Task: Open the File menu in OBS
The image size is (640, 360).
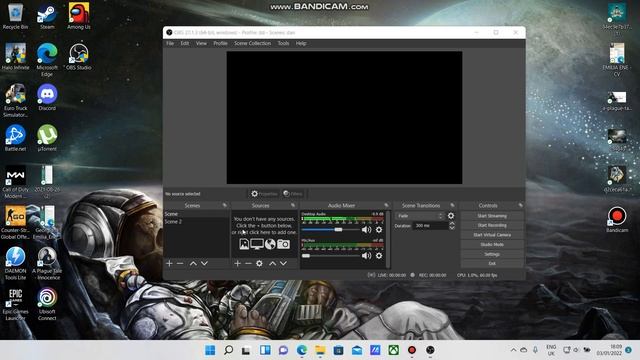Action: [170, 43]
